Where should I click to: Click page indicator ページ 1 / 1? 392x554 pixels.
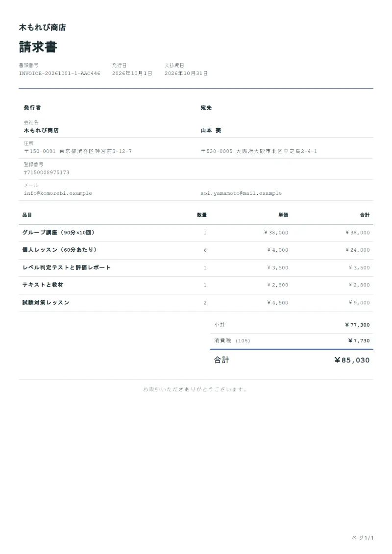click(363, 538)
